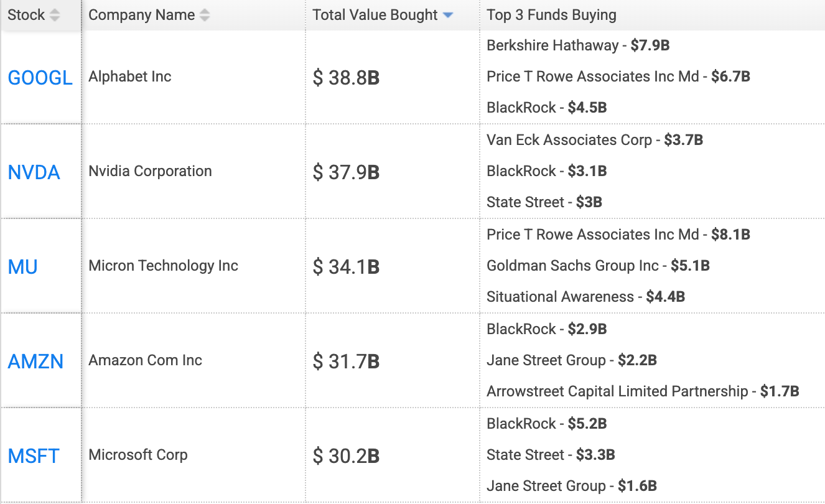Click Berkshire Hathaway fund entry for GOOGL
Image resolution: width=825 pixels, height=504 pixels.
(578, 45)
